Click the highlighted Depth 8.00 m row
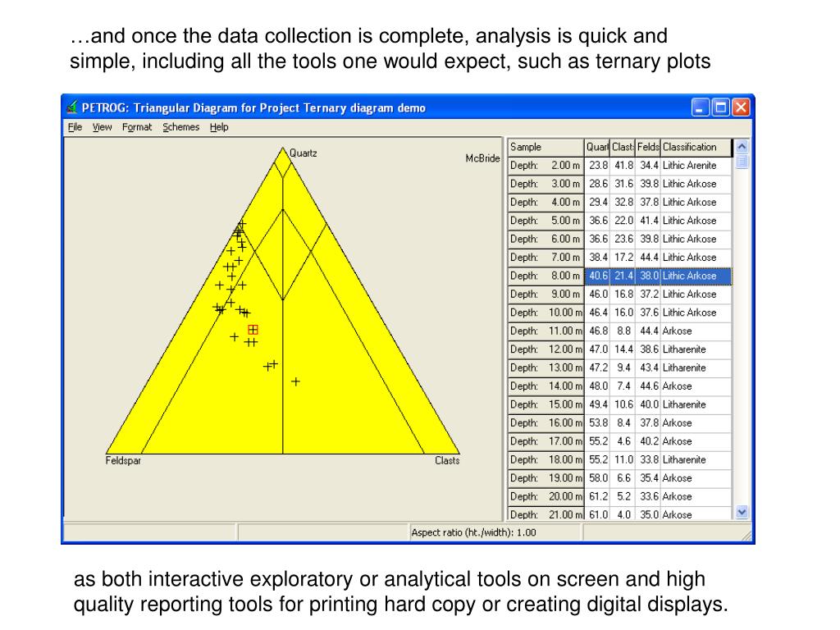This screenshot has height=630, width=840. (619, 276)
